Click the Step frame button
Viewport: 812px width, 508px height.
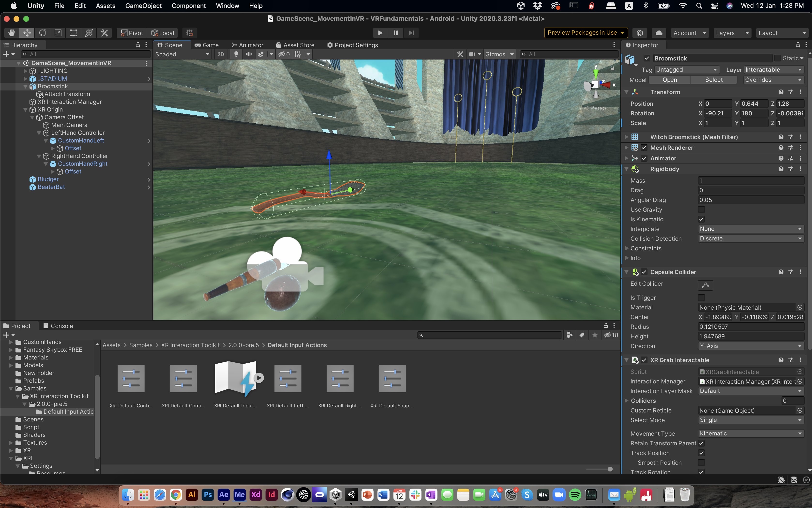click(x=411, y=33)
